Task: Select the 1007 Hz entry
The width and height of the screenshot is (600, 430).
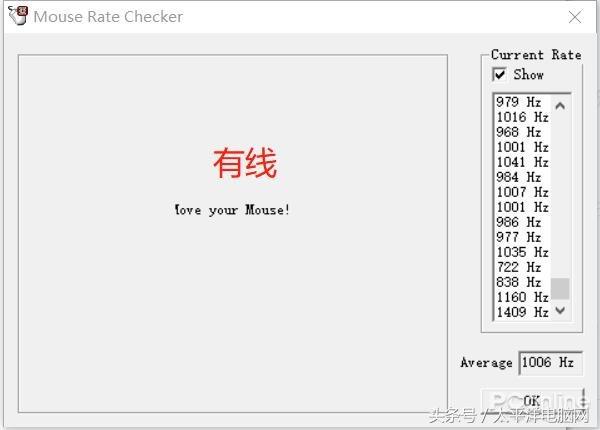Action: click(522, 192)
